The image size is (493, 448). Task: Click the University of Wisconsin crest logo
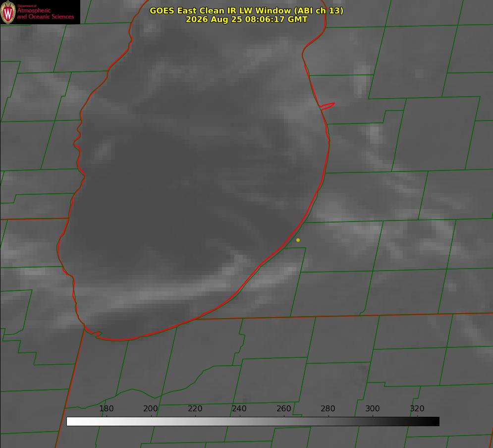(8, 12)
